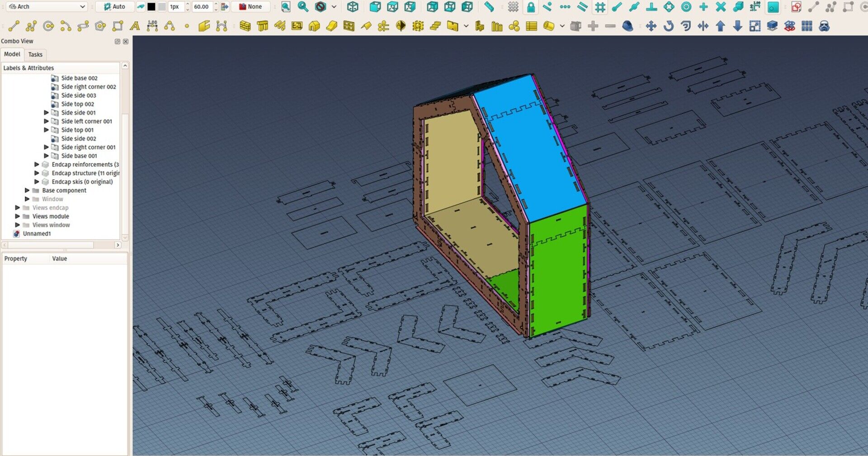Select the Array tool

[807, 26]
